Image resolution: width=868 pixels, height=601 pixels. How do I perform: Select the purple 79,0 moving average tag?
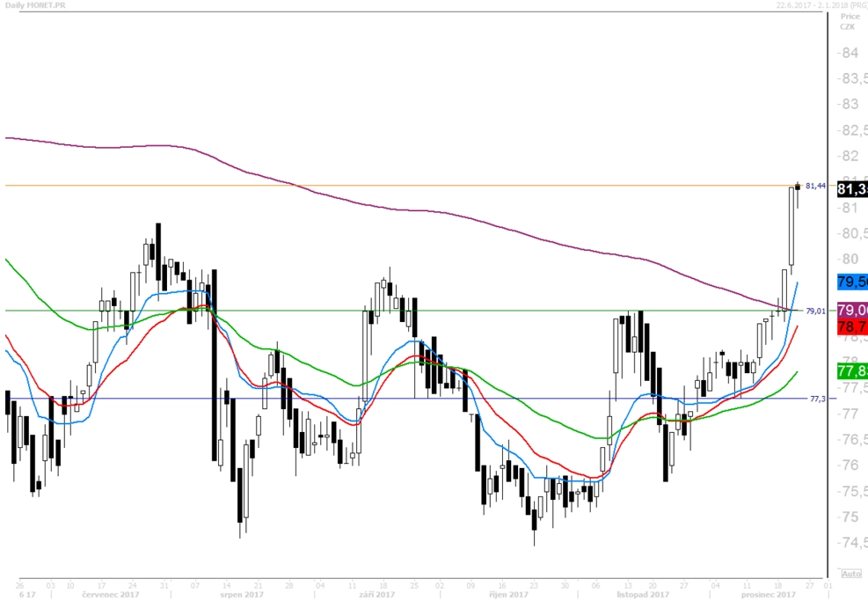(x=852, y=311)
